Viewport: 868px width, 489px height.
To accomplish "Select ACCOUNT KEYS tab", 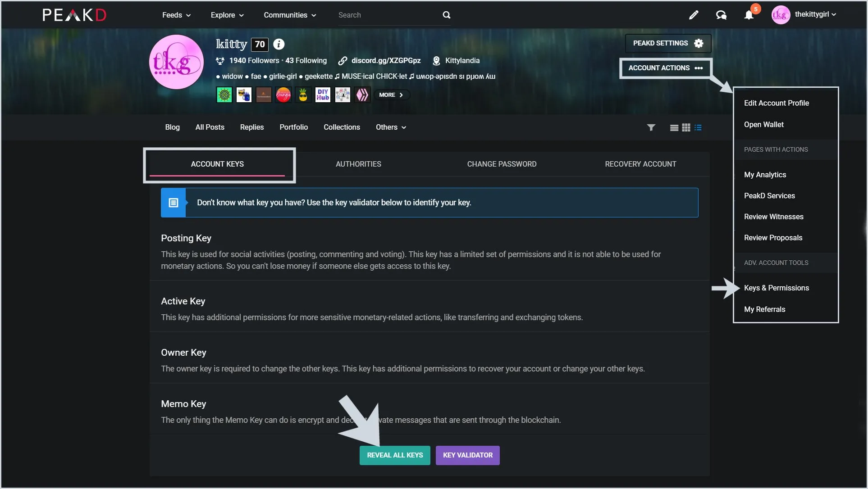I will pyautogui.click(x=217, y=164).
